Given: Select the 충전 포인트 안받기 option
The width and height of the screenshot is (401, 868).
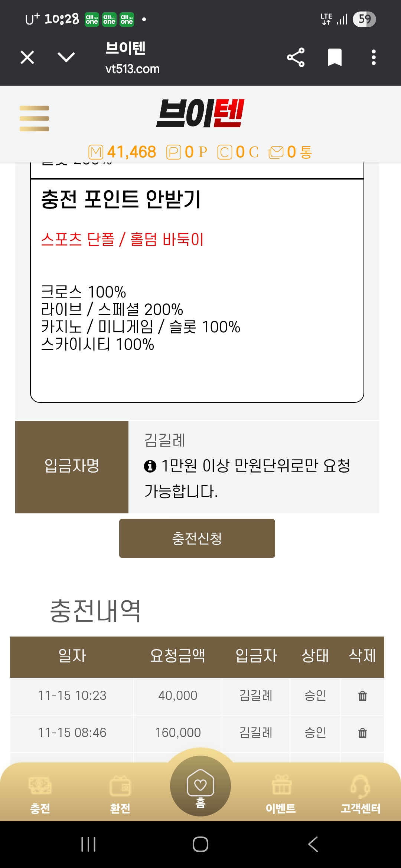Looking at the screenshot, I should 121,199.
